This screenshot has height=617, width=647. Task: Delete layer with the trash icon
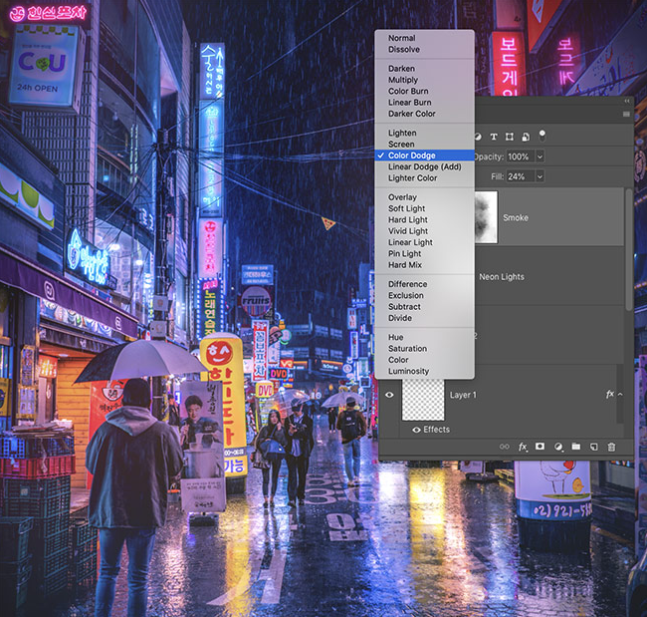pos(612,447)
